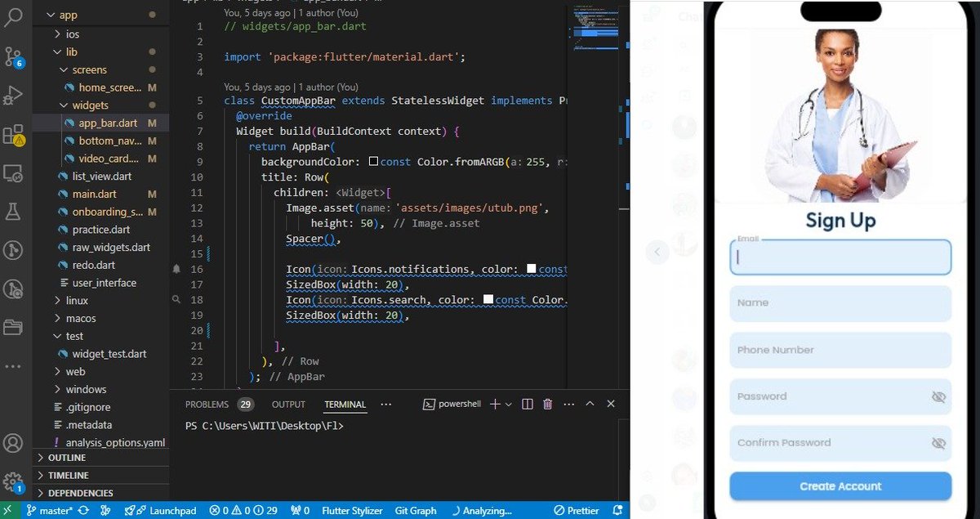This screenshot has width=980, height=519.
Task: Click the forwarded ports indicator showing 0
Action: pyautogui.click(x=300, y=510)
